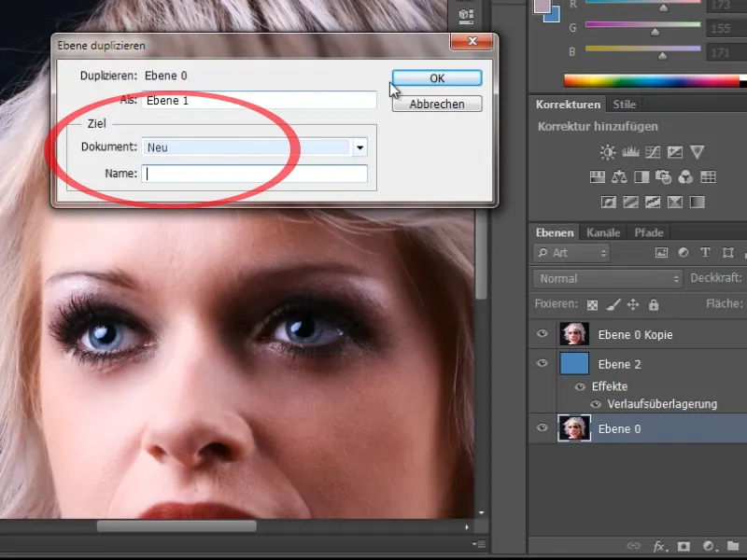The image size is (747, 560).
Task: Open the blend mode dropdown Normal
Action: pyautogui.click(x=608, y=278)
